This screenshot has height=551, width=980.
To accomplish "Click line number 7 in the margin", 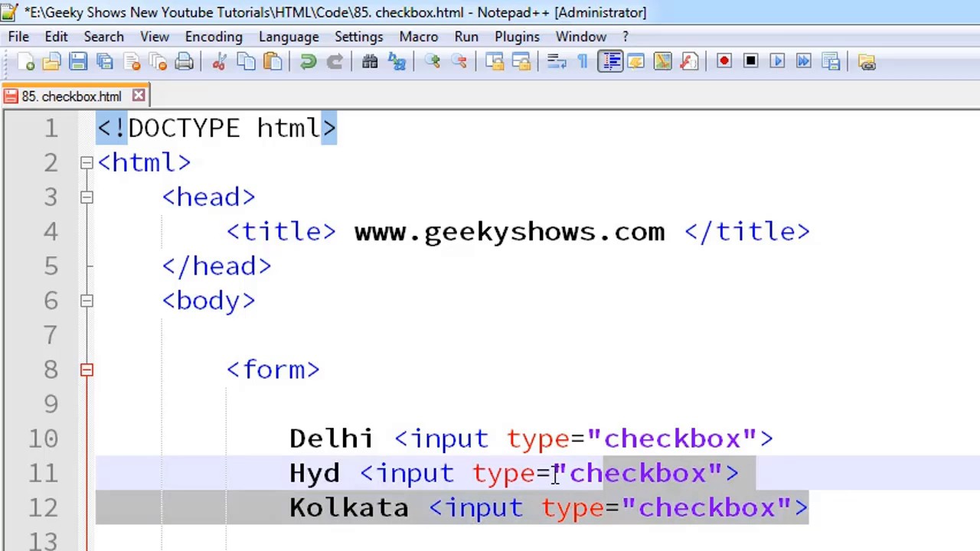I will (x=51, y=335).
